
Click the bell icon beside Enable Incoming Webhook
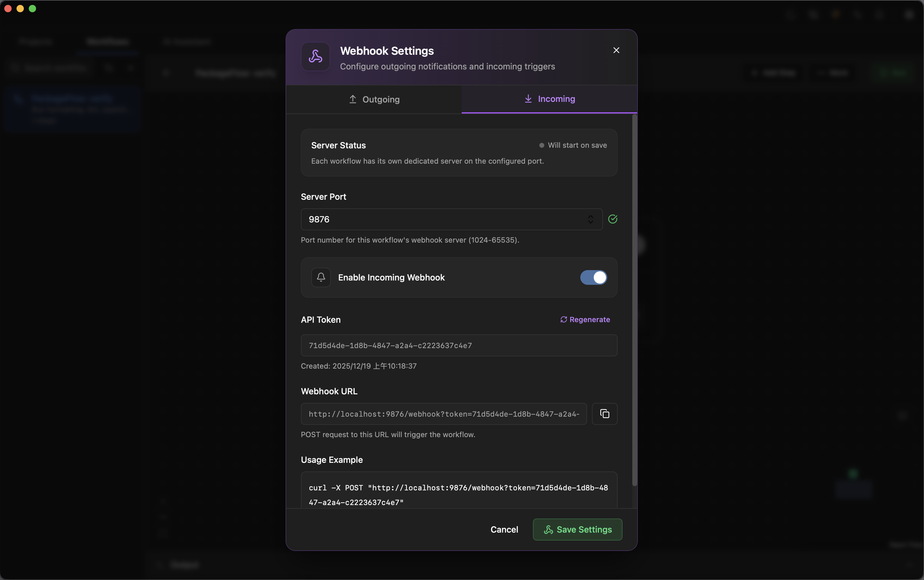[x=321, y=277]
